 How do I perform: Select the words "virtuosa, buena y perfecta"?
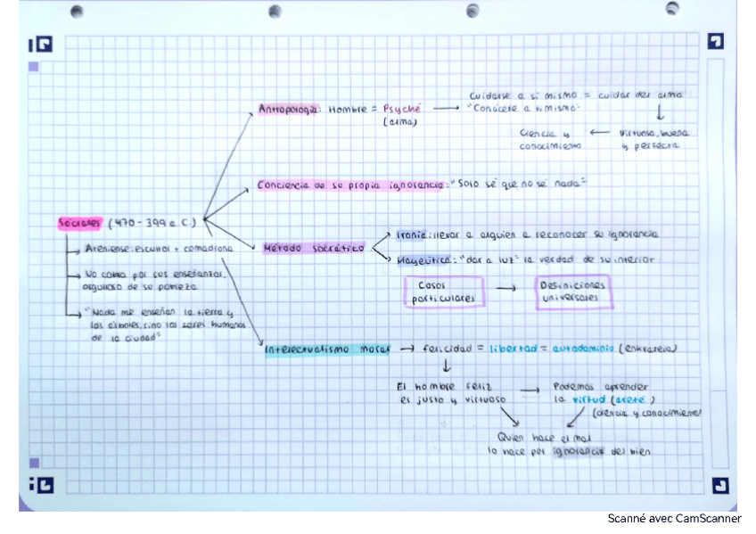coord(653,139)
